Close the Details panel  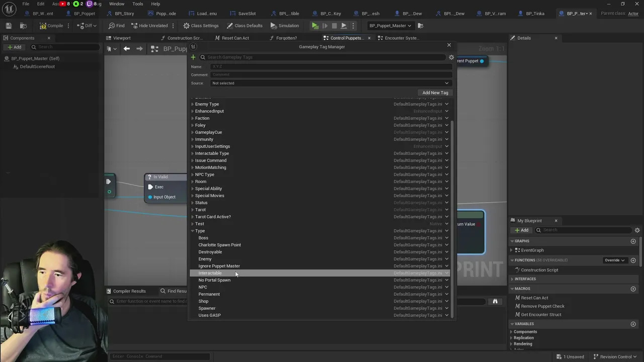coord(556,38)
